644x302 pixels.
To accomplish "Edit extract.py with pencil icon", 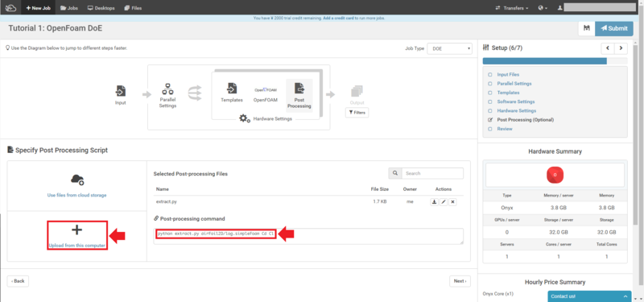I will click(444, 202).
